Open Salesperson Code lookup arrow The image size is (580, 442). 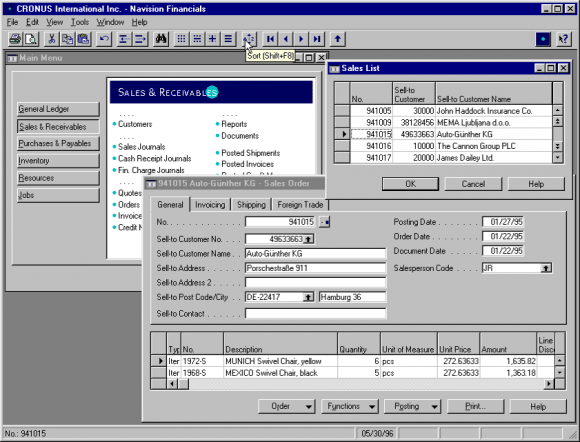(x=546, y=268)
